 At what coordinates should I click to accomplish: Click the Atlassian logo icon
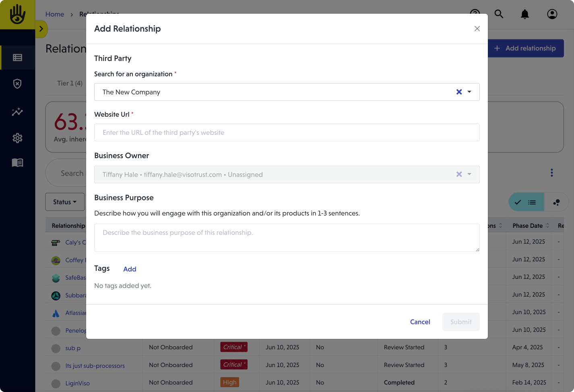[x=56, y=313]
